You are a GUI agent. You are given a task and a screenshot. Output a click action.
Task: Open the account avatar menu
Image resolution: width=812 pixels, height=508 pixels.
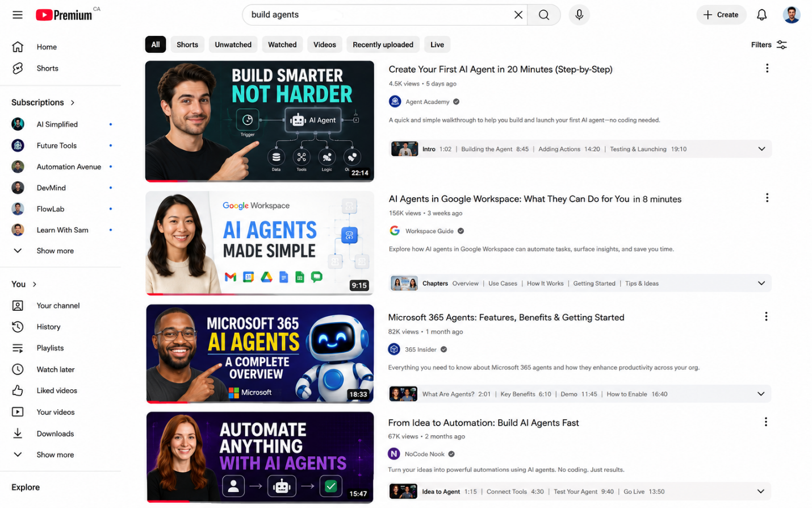pos(791,15)
